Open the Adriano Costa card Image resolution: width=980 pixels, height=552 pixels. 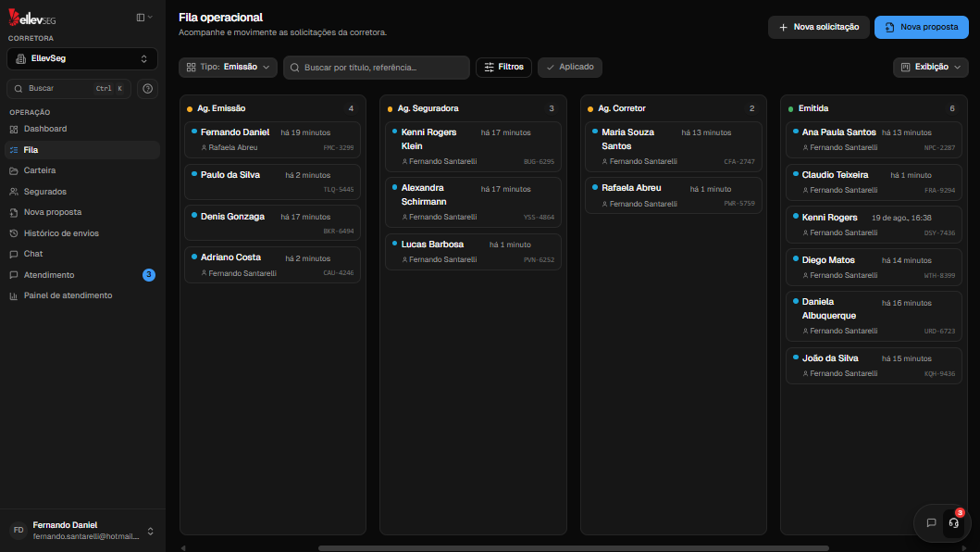pyautogui.click(x=272, y=265)
